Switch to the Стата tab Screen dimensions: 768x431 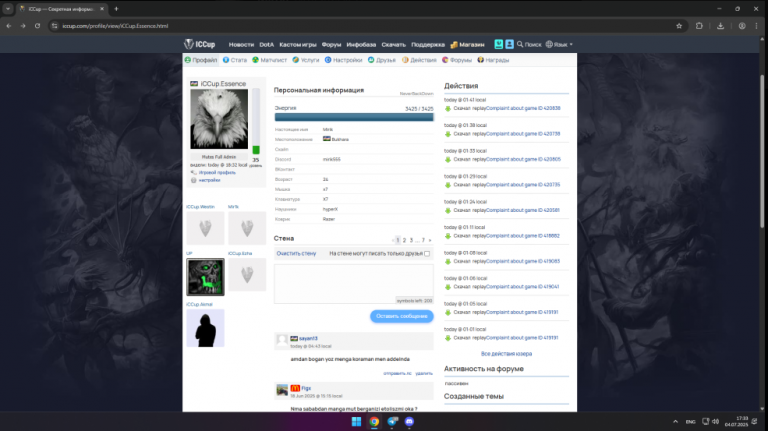[x=235, y=60]
